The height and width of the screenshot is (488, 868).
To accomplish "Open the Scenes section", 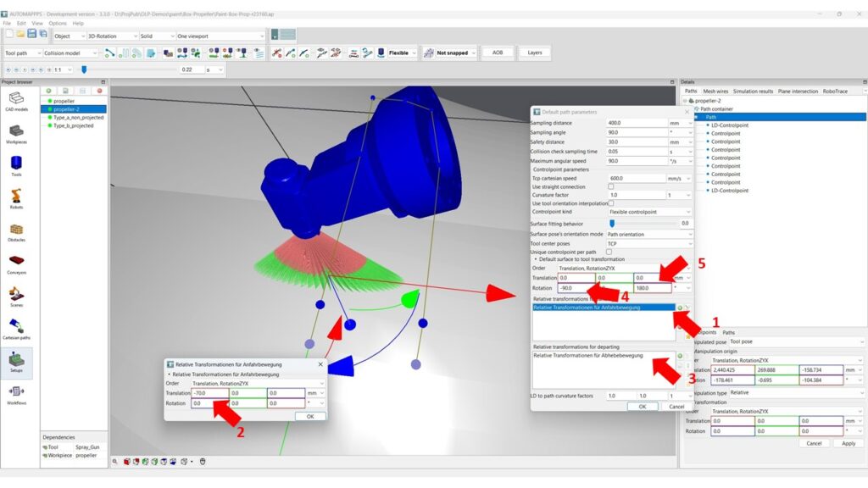I will (17, 297).
